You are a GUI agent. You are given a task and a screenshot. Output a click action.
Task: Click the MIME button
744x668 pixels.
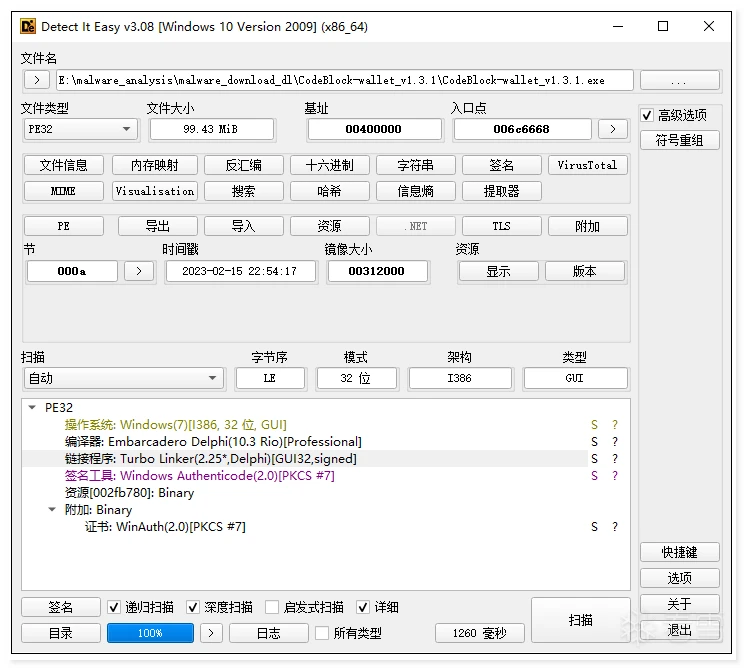point(64,191)
